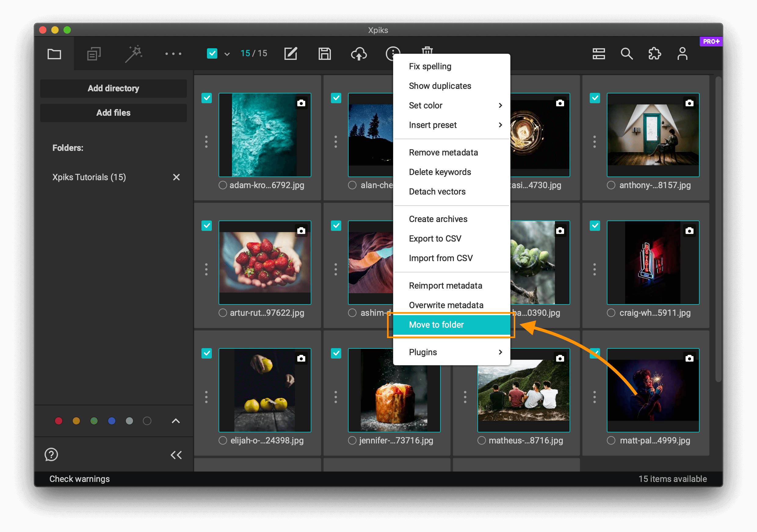Viewport: 757px width, 532px height.
Task: Click the Add directory button
Action: [x=114, y=88]
